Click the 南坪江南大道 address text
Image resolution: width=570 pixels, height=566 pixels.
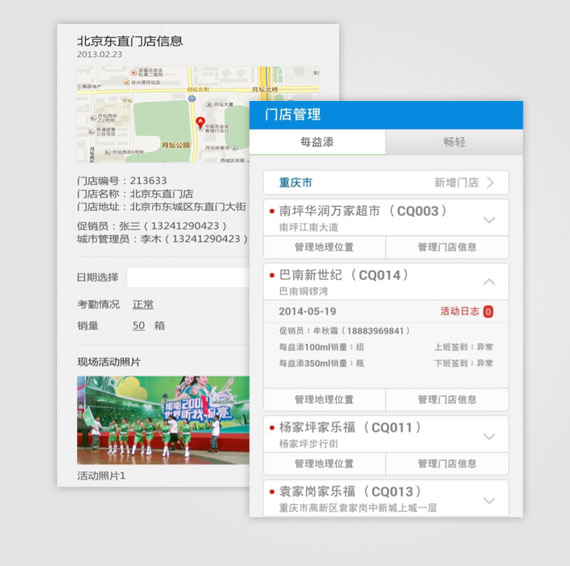point(309,228)
